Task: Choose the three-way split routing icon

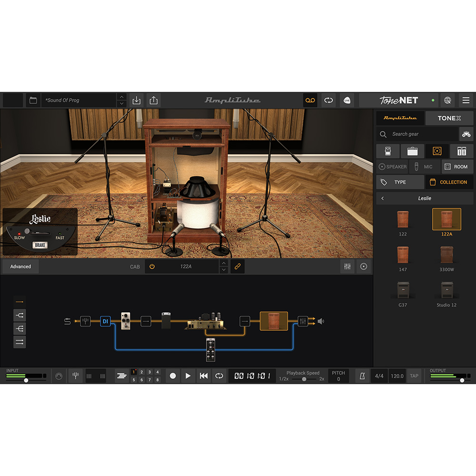Action: pos(20,328)
